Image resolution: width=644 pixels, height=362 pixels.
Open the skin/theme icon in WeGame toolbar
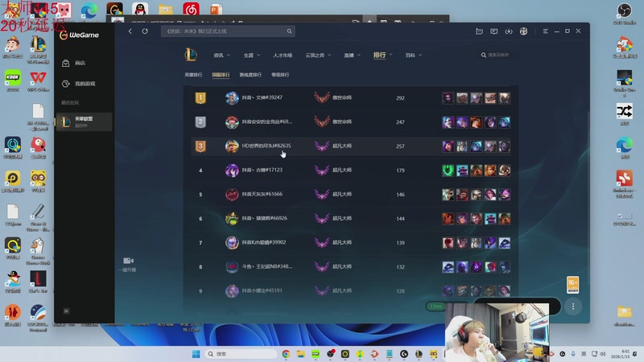point(523,31)
